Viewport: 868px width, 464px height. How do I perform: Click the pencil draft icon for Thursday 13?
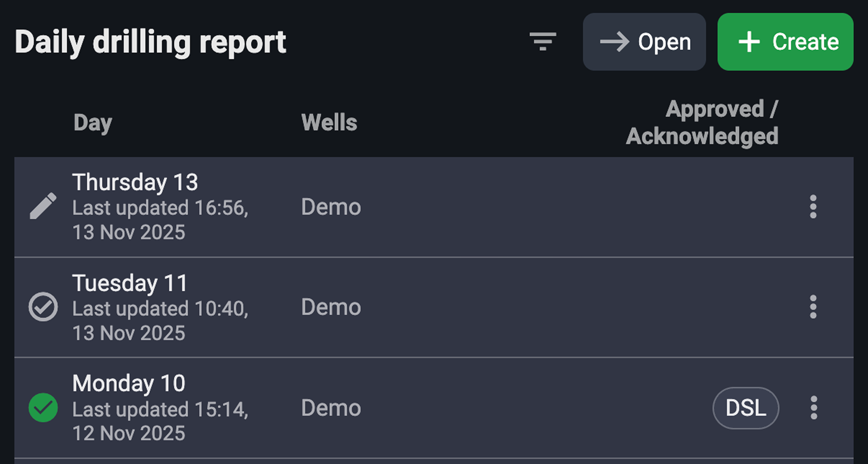pos(43,206)
